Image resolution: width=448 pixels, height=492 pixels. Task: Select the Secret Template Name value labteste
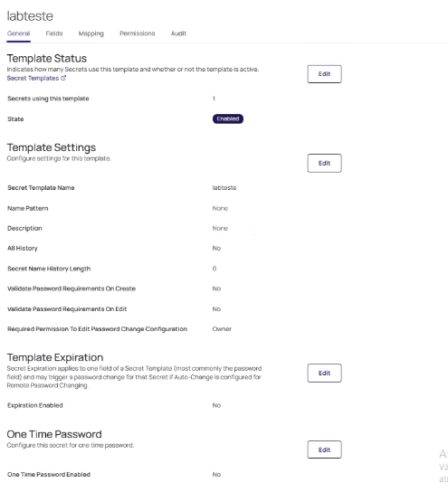pyautogui.click(x=224, y=187)
